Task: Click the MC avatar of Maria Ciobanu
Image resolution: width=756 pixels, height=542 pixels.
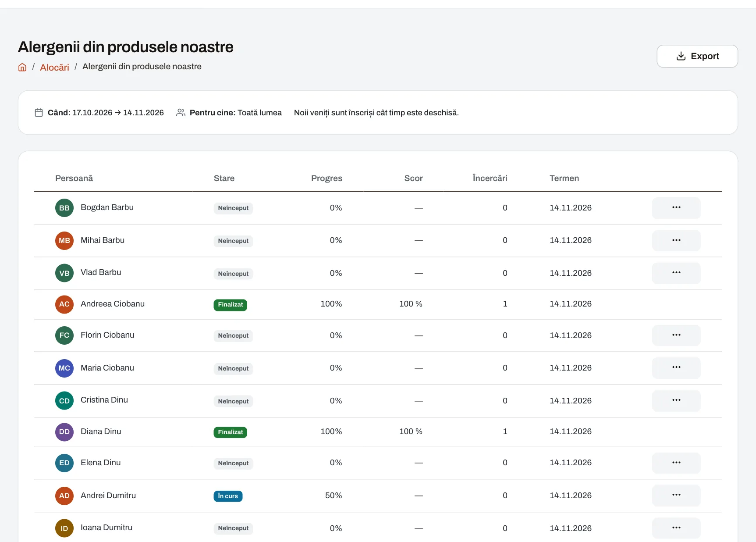Action: click(64, 368)
